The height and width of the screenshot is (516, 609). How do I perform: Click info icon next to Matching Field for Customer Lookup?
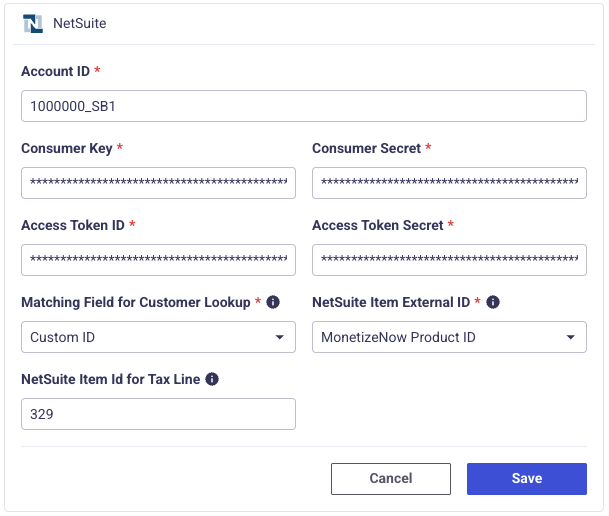pyautogui.click(x=273, y=302)
